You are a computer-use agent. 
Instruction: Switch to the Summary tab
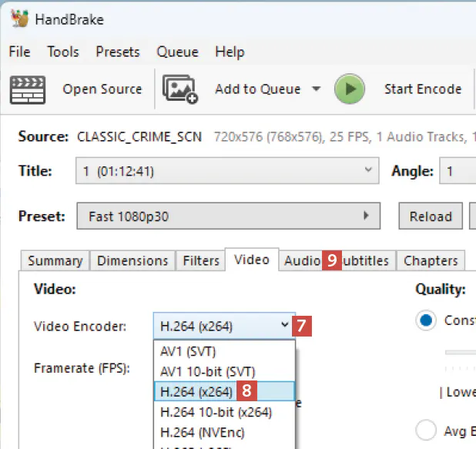click(x=55, y=261)
